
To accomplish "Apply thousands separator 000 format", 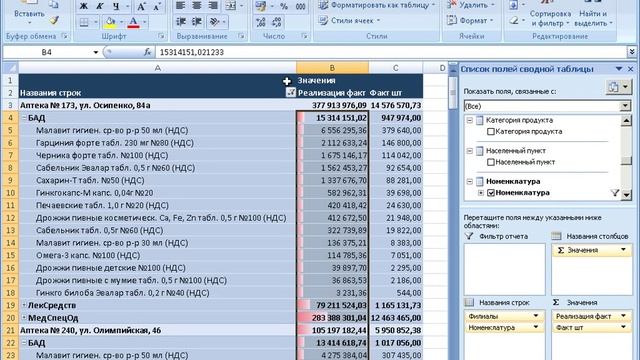I will click(300, 6).
